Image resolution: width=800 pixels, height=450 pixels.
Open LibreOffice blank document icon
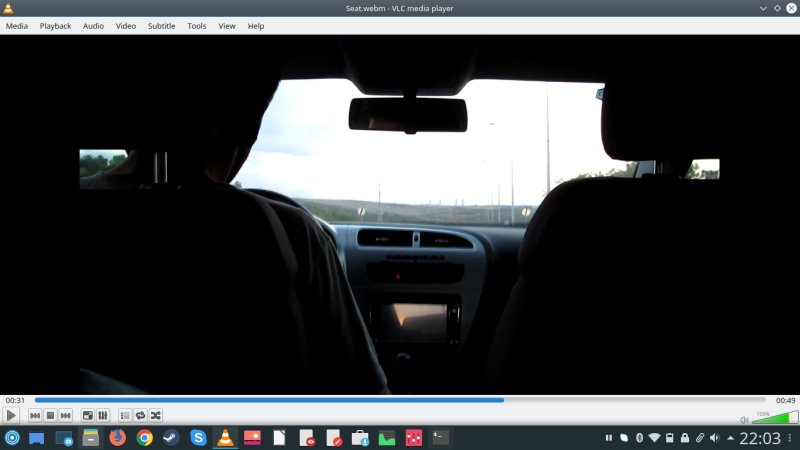(279, 438)
